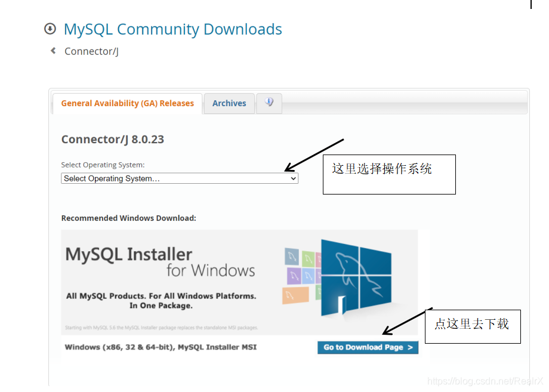Switch to the Archives tab
The image size is (549, 392).
(229, 103)
